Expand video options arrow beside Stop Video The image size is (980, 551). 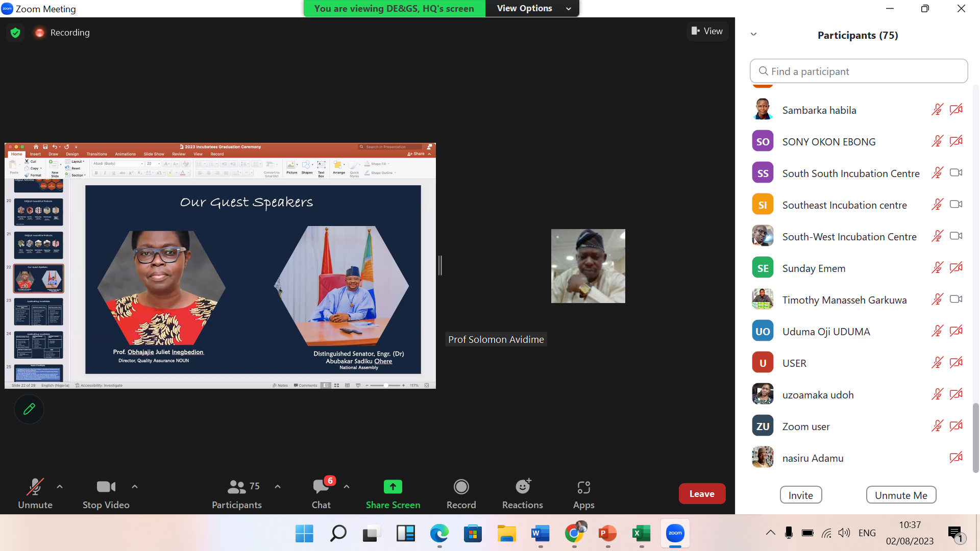point(135,487)
